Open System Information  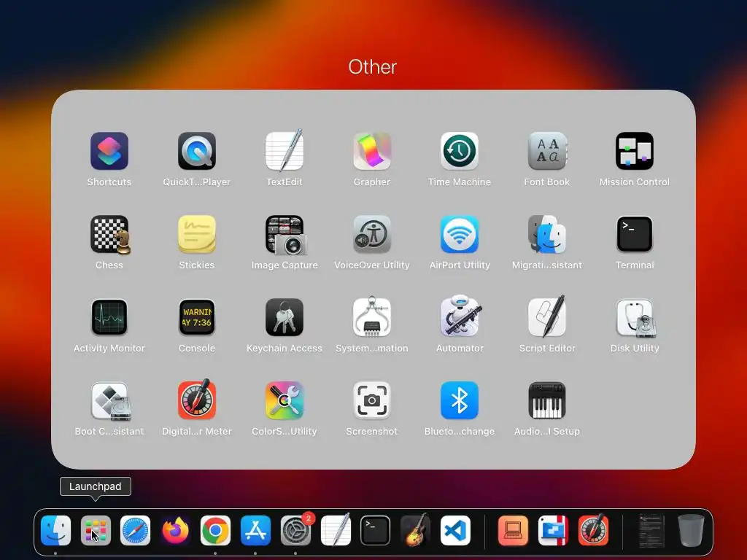[372, 318]
